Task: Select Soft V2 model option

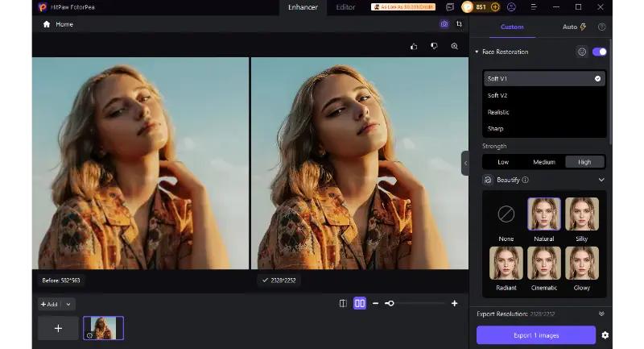Action: (544, 95)
